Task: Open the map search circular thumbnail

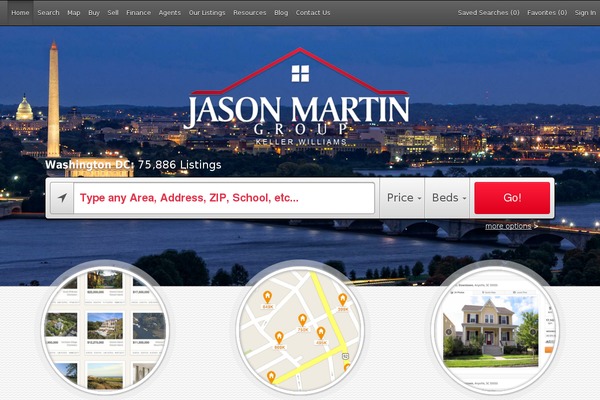Action: click(300, 331)
